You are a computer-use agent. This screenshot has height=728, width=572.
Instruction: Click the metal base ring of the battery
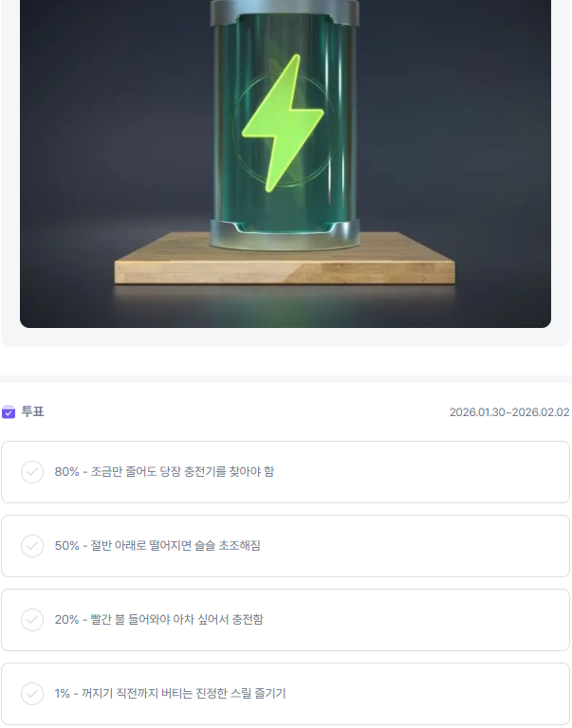285,234
